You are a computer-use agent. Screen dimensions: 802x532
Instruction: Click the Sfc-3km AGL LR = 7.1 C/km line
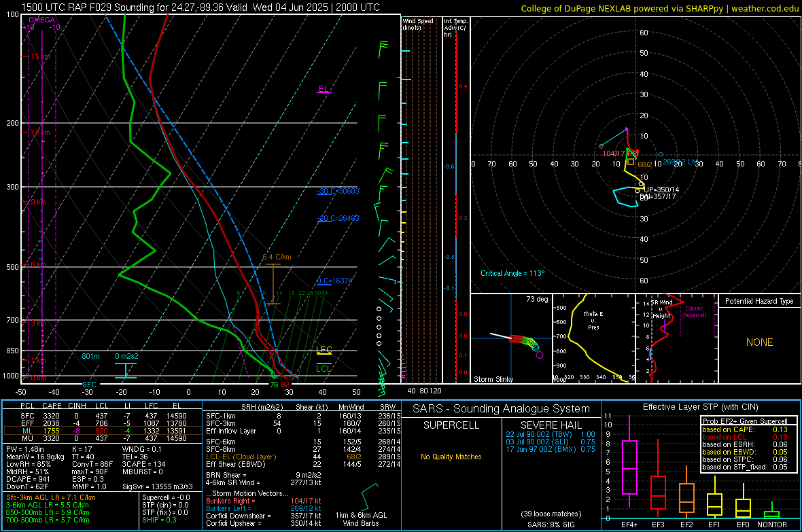click(51, 497)
